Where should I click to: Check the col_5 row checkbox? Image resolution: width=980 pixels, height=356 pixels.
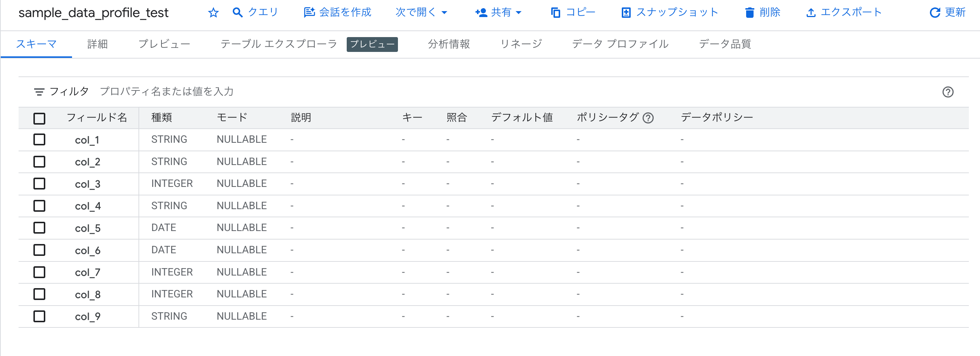40,228
